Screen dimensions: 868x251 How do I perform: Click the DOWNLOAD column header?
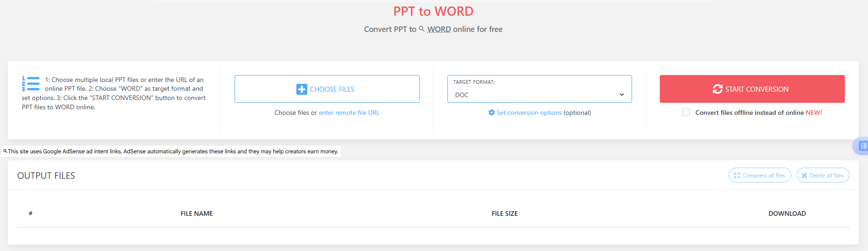click(787, 213)
